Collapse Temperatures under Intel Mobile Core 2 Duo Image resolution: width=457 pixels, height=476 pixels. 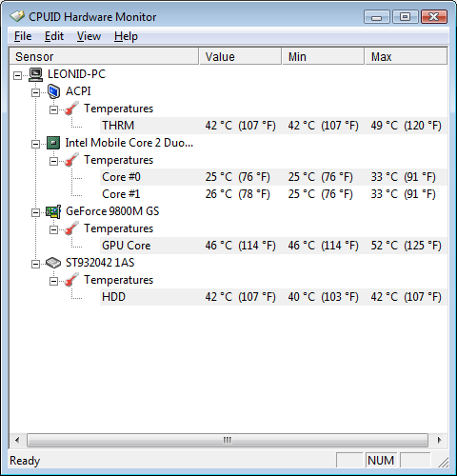[53, 161]
